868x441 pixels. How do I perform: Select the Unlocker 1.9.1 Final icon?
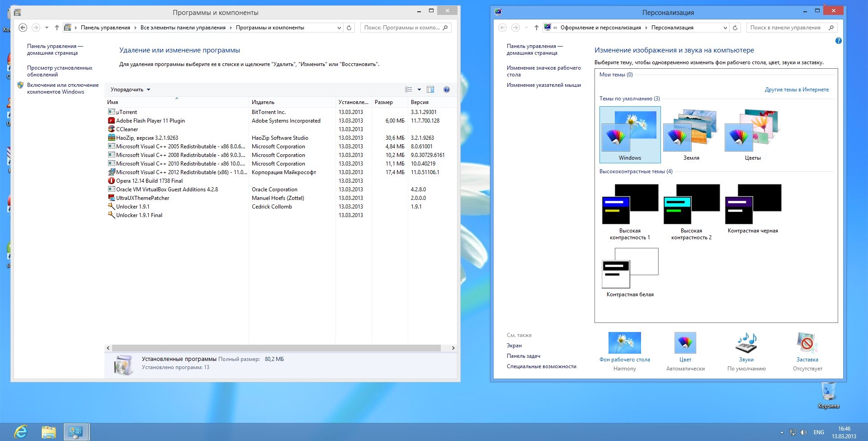pyautogui.click(x=111, y=215)
